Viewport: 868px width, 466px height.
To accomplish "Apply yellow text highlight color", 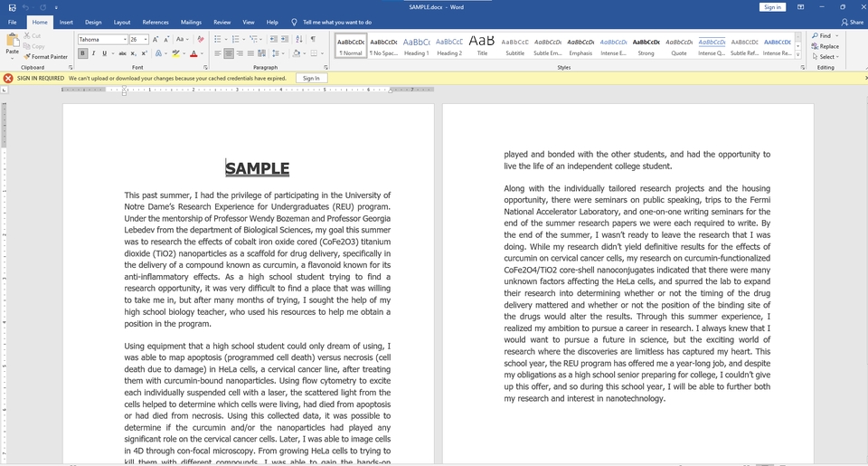I will pyautogui.click(x=175, y=53).
